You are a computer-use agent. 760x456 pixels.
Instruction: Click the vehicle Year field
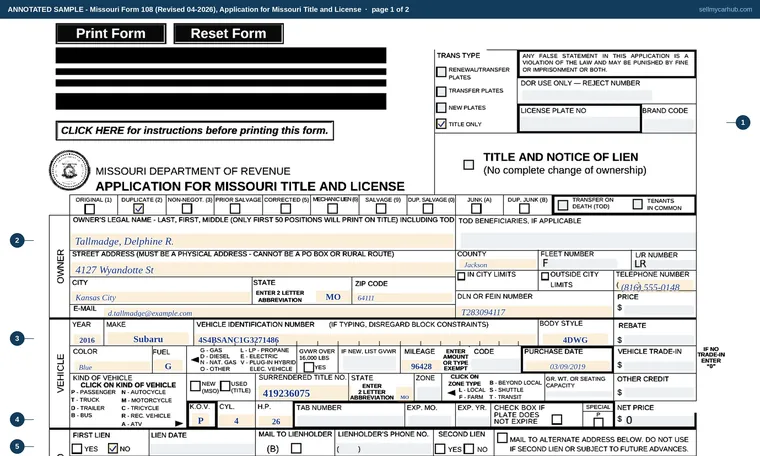[x=87, y=340]
